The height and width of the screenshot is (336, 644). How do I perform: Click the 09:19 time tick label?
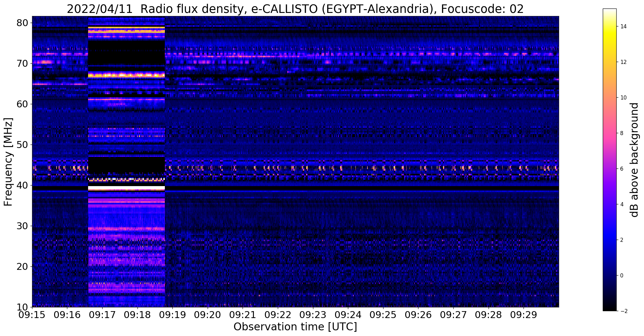pyautogui.click(x=172, y=315)
